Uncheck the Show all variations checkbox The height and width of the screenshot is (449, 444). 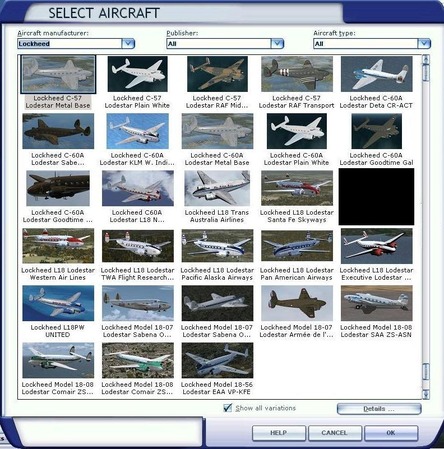[228, 408]
